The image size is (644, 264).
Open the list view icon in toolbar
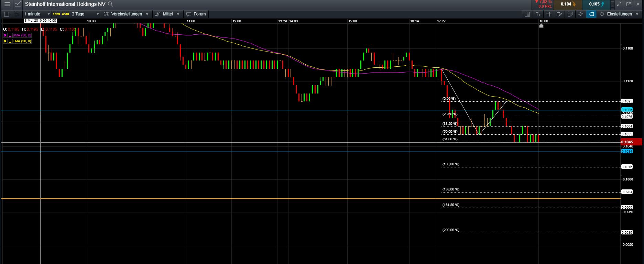(6, 14)
